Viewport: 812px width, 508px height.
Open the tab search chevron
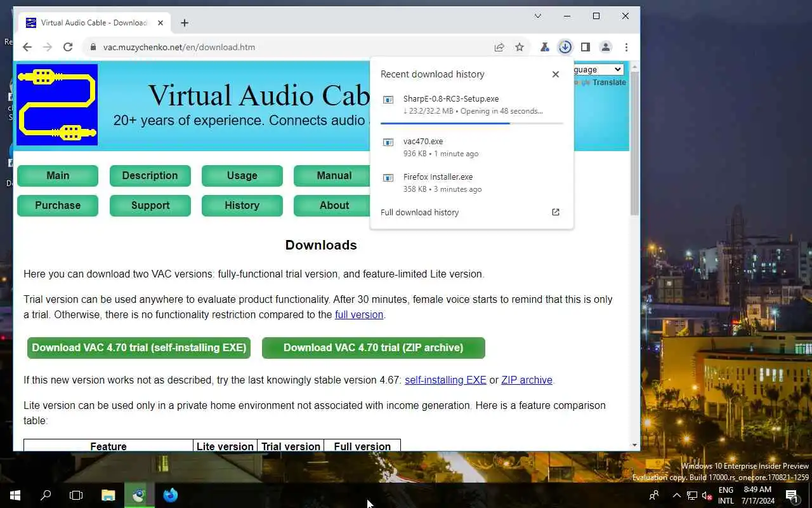[x=538, y=16]
